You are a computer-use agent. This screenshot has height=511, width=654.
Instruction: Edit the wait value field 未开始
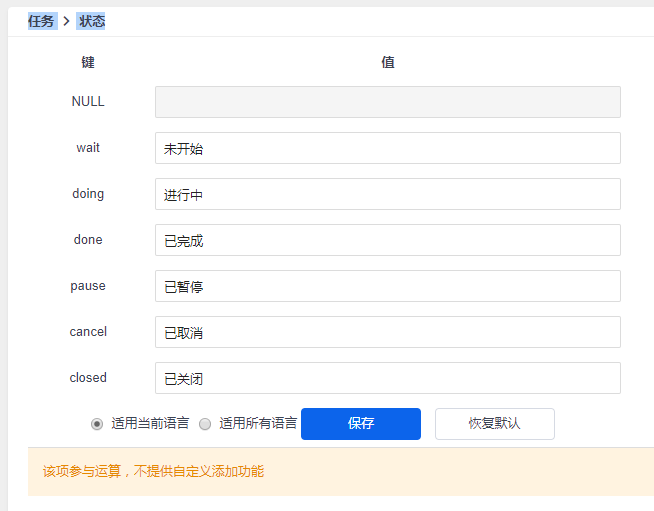tap(388, 148)
